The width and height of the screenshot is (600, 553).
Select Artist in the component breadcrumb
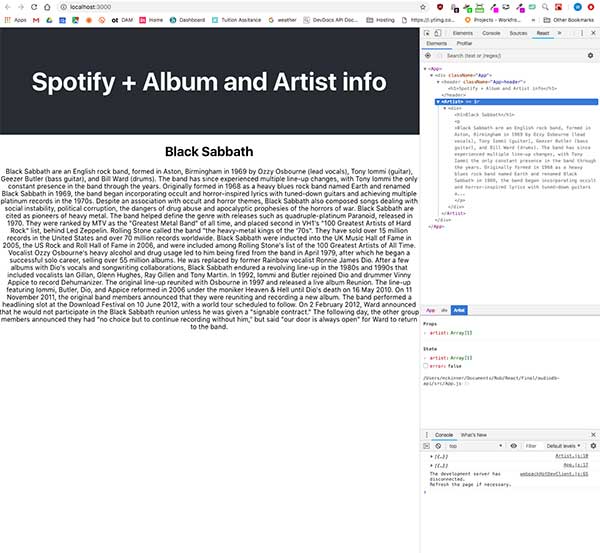click(x=459, y=310)
